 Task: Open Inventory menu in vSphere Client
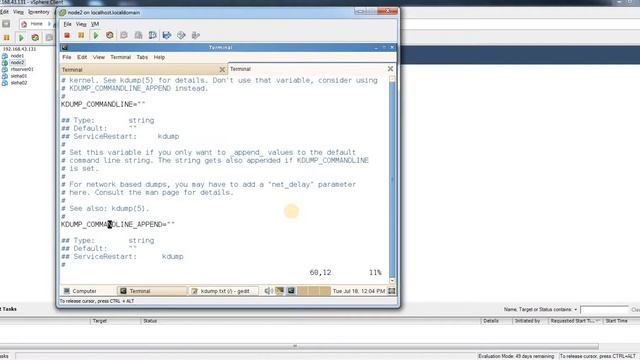(39, 12)
